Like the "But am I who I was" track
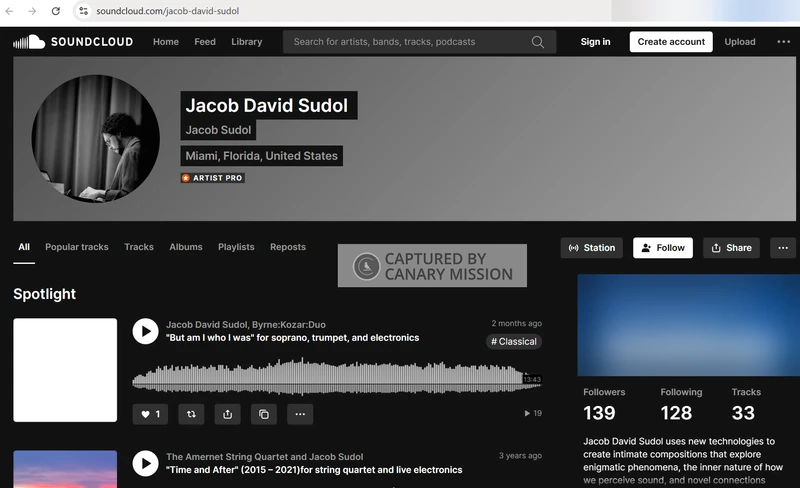 coord(150,414)
